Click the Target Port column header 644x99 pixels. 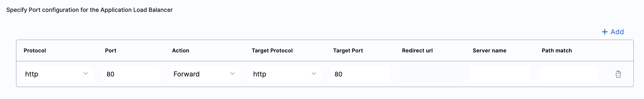click(x=348, y=51)
